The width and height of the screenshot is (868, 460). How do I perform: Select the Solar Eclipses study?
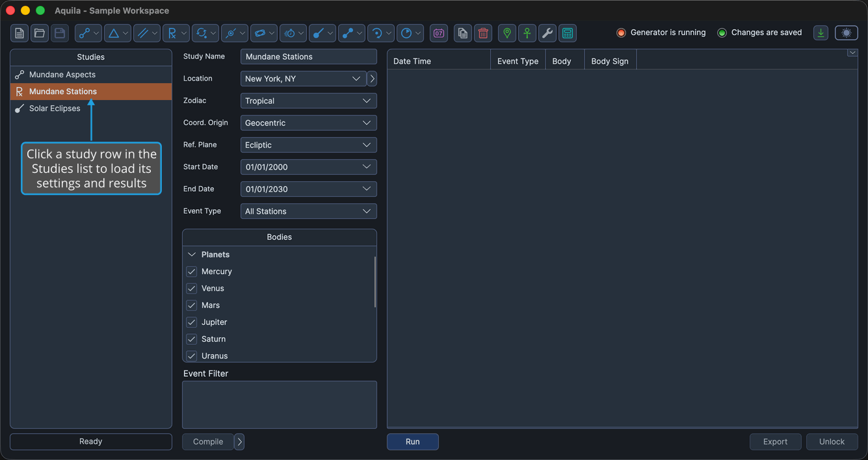[91, 109]
